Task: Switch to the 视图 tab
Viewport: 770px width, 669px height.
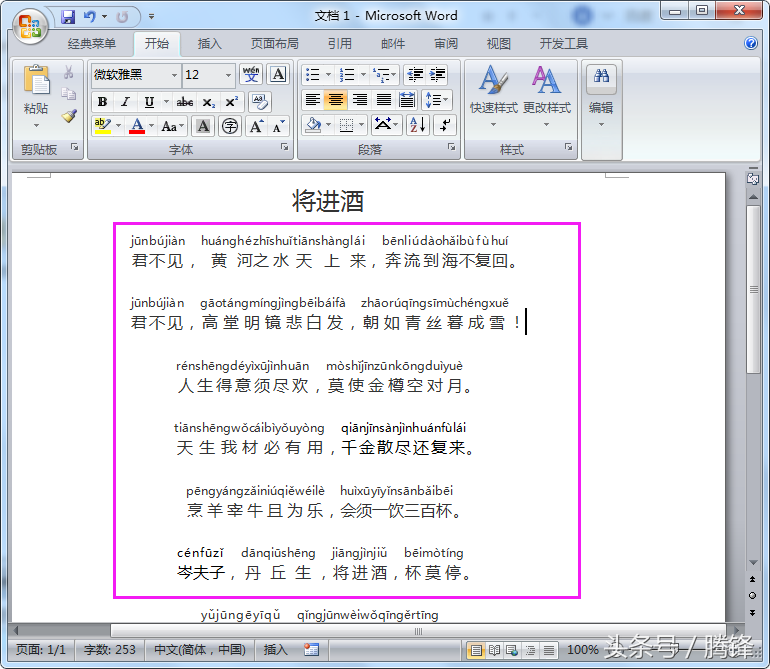Action: [498, 44]
